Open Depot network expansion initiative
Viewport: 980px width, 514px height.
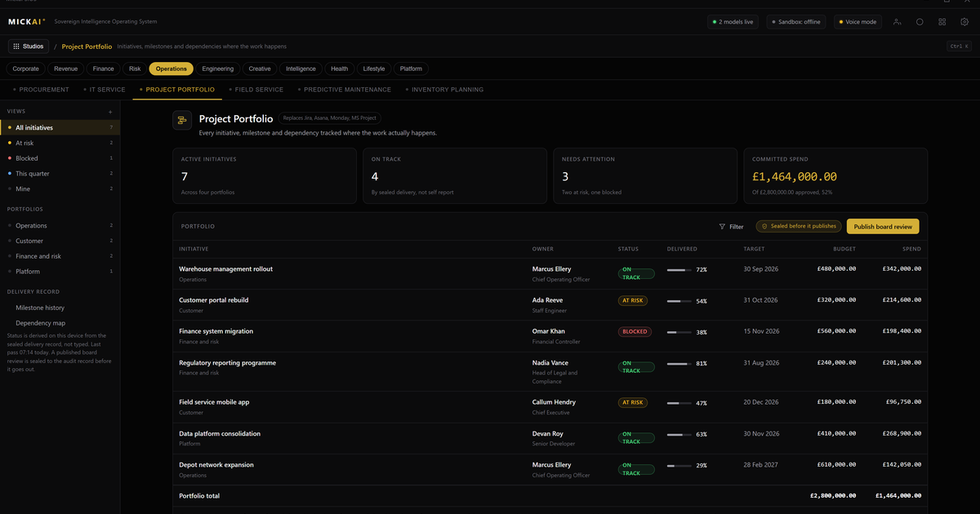(x=216, y=464)
